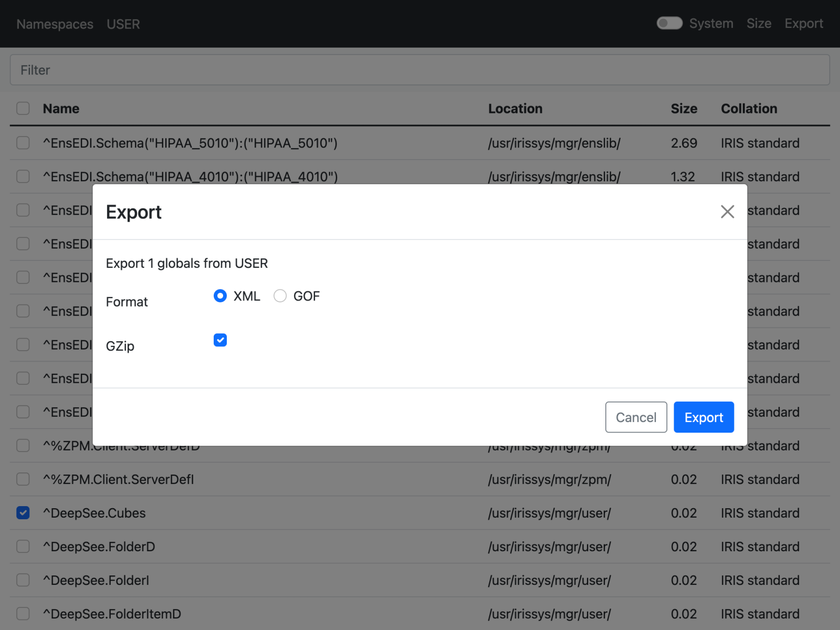Close the Export dialog with X icon

click(x=727, y=212)
